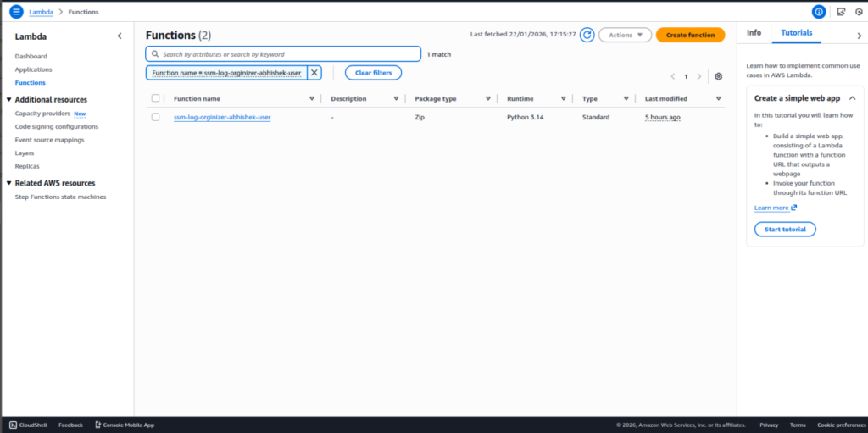Open Privacy footer link
This screenshot has height=433, width=868.
point(769,425)
